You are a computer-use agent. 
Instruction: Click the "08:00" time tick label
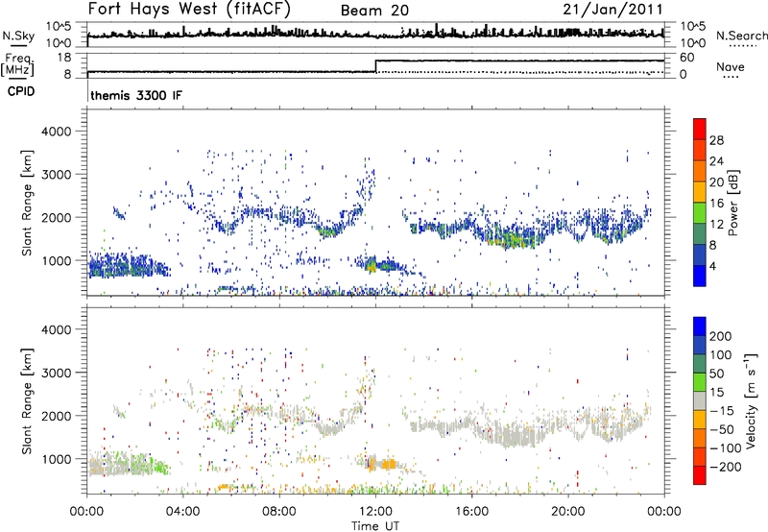point(279,512)
